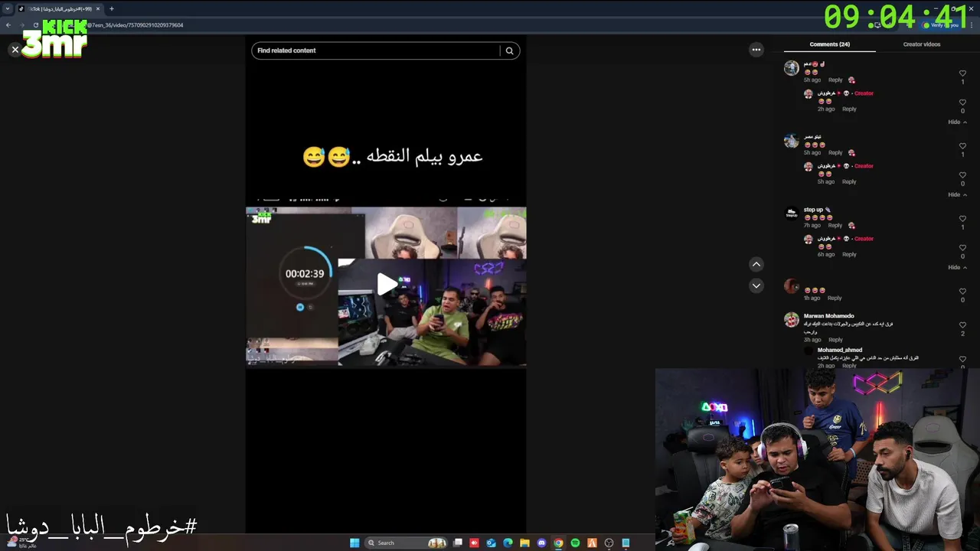980x551 pixels.
Task: Close the TikTok video viewer
Action: pyautogui.click(x=15, y=50)
